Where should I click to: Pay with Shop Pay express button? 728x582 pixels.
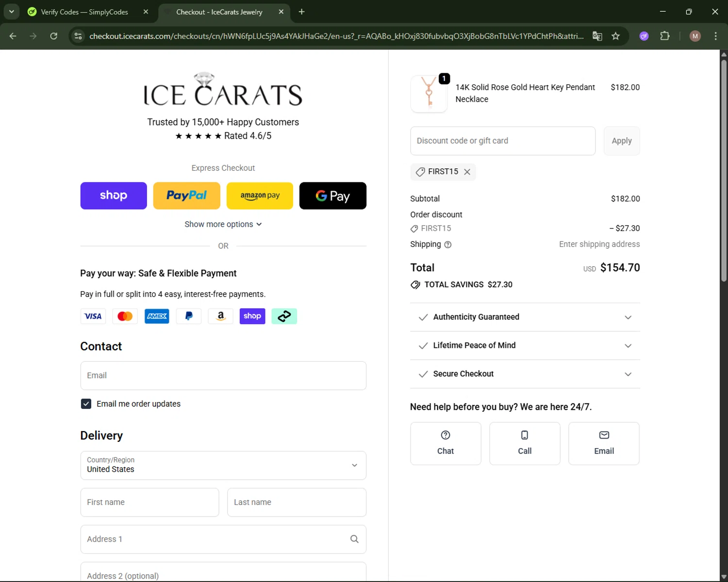click(x=114, y=196)
